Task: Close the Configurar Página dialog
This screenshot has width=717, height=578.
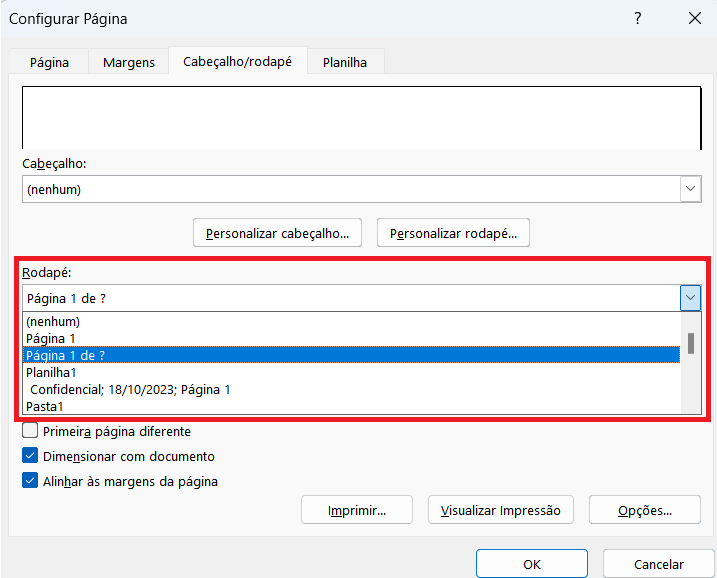Action: click(694, 19)
